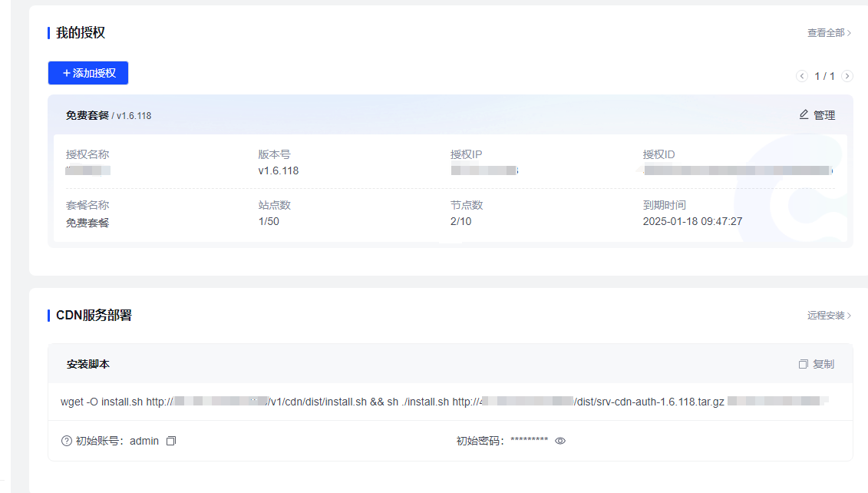The height and width of the screenshot is (493, 868).
Task: Copy the admin account name icon
Action: click(x=171, y=441)
